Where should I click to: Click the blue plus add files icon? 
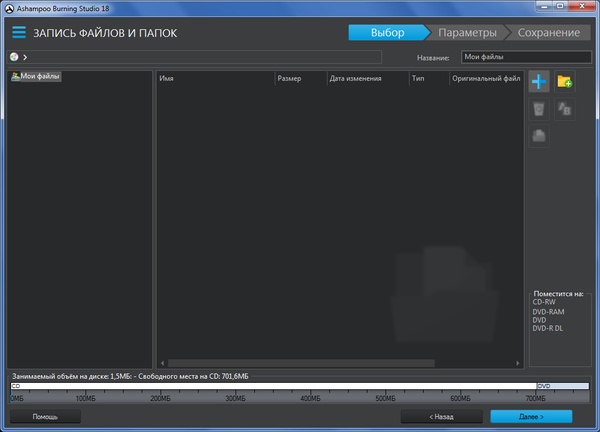pos(539,81)
